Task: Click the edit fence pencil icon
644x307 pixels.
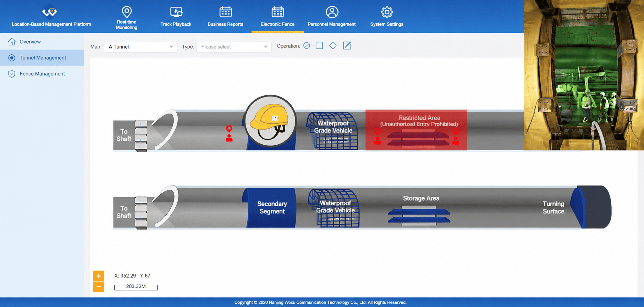Action: coord(347,46)
